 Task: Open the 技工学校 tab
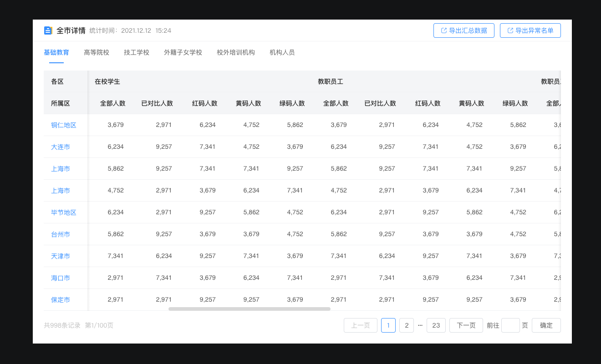[x=137, y=52]
